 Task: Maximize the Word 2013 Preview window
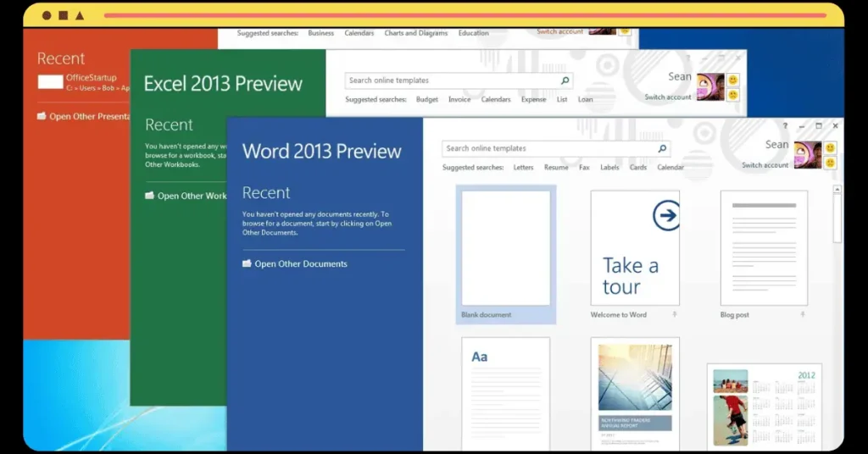(x=819, y=126)
